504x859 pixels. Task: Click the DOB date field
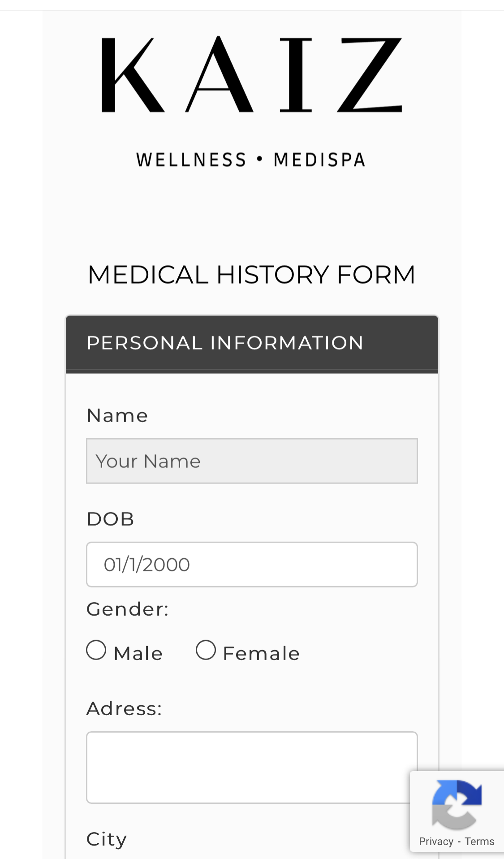click(x=252, y=565)
